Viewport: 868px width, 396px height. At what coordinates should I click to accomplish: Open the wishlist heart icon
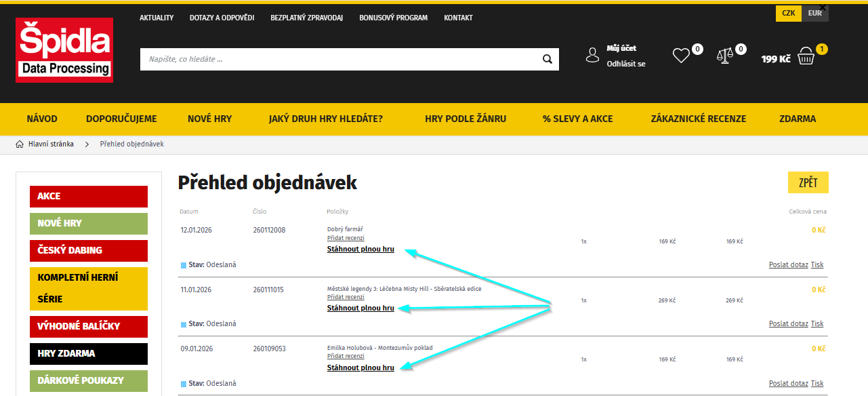pyautogui.click(x=681, y=56)
